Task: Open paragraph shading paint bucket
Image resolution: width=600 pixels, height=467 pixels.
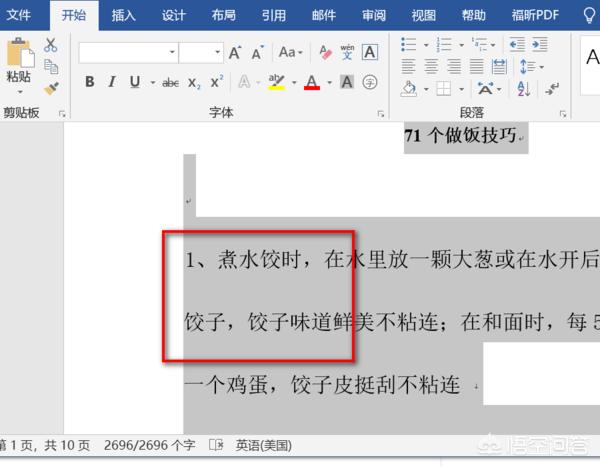Action: tap(409, 89)
